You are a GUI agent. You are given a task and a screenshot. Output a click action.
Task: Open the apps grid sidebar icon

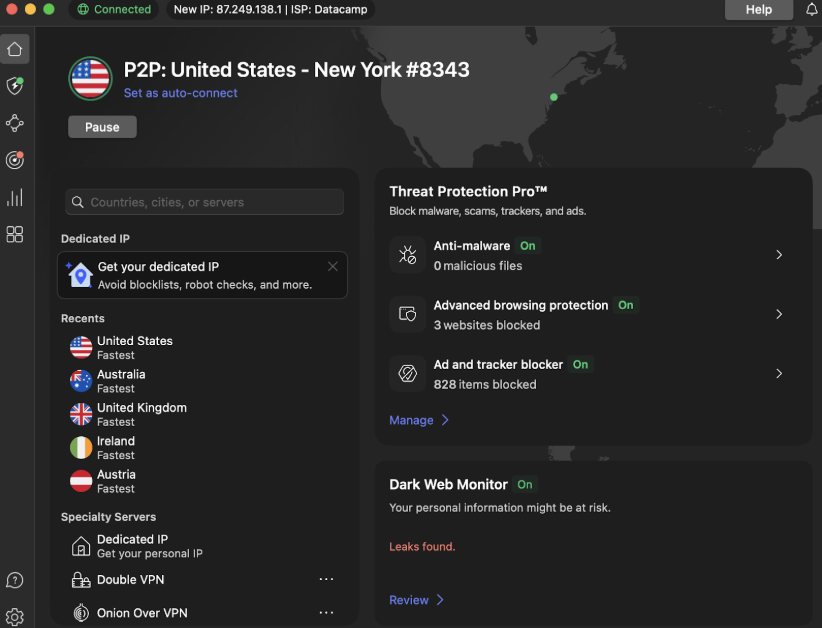click(15, 234)
